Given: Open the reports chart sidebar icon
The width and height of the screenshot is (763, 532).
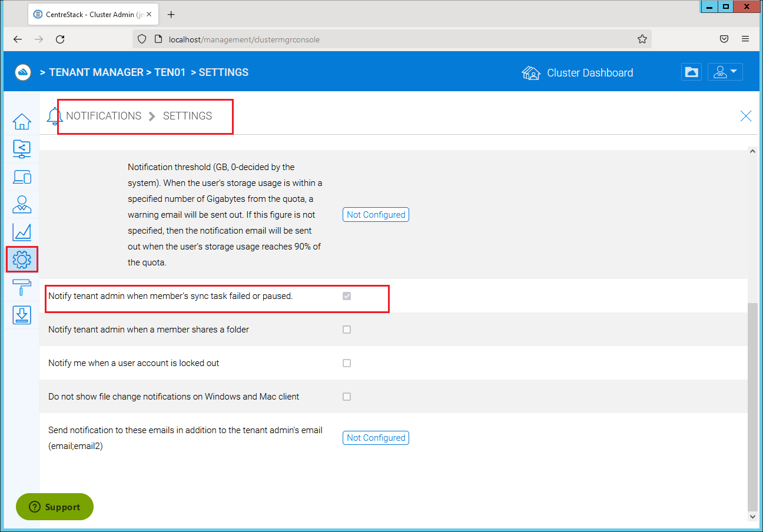Looking at the screenshot, I should coord(22,232).
